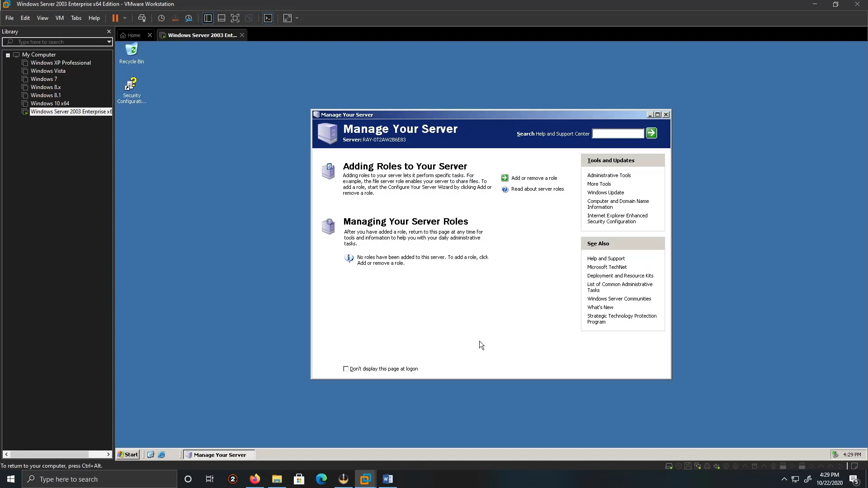Open Internet Explorer Enhanced Security Configuration
This screenshot has height=488, width=868.
click(x=618, y=219)
